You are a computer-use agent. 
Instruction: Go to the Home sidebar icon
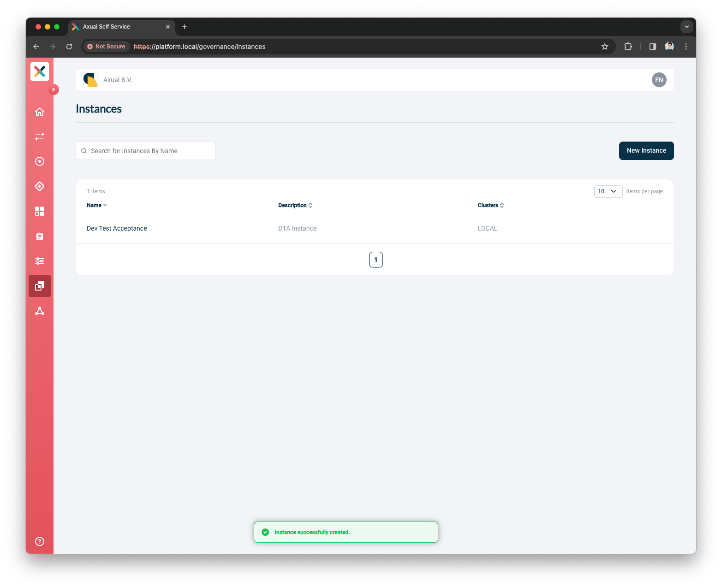pos(40,112)
